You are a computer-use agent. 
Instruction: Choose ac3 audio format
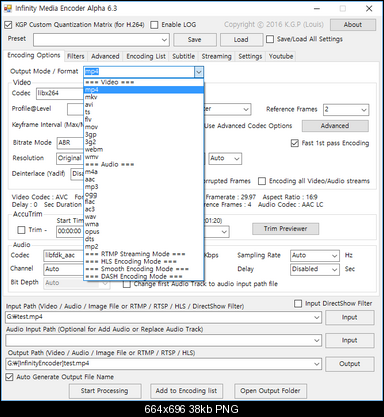click(x=144, y=209)
